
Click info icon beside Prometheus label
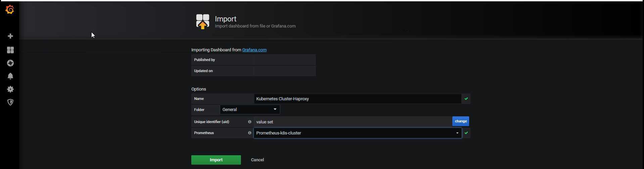[x=250, y=133]
